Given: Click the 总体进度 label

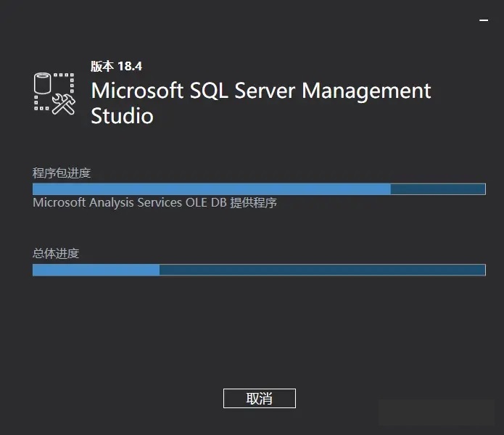Looking at the screenshot, I should [56, 253].
